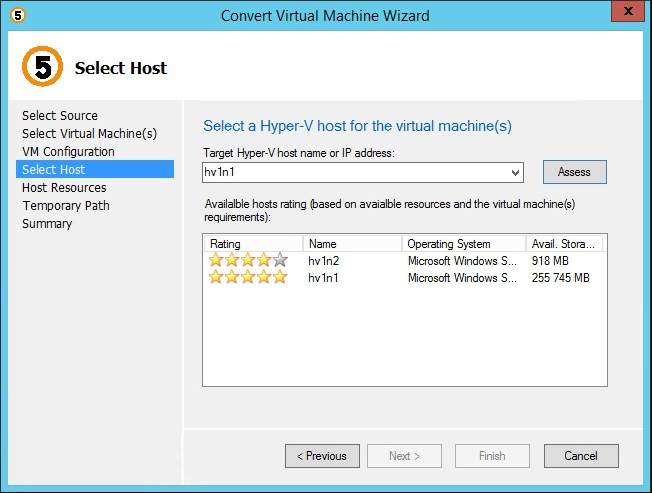Sort hosts by Name column

click(352, 244)
